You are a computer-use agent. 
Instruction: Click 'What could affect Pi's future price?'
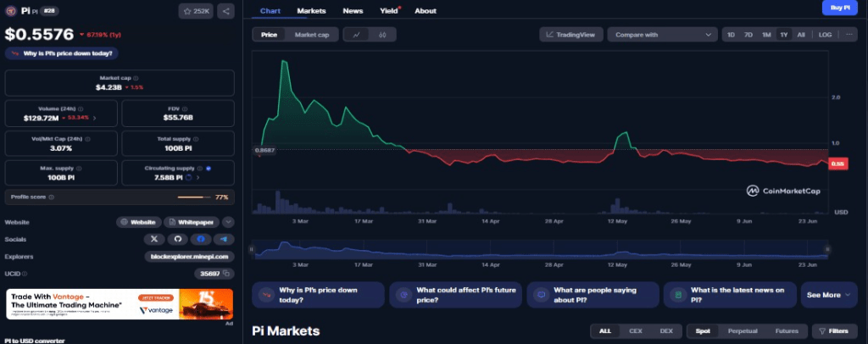coord(455,295)
